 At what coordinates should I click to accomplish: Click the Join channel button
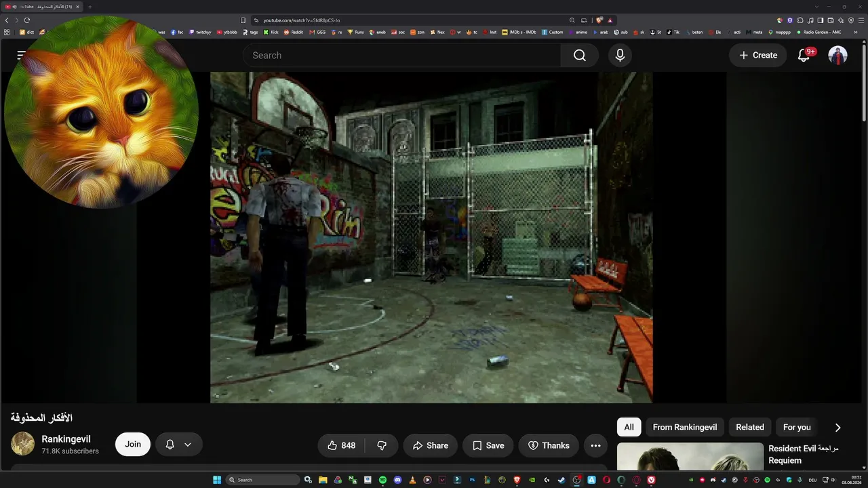tap(133, 445)
